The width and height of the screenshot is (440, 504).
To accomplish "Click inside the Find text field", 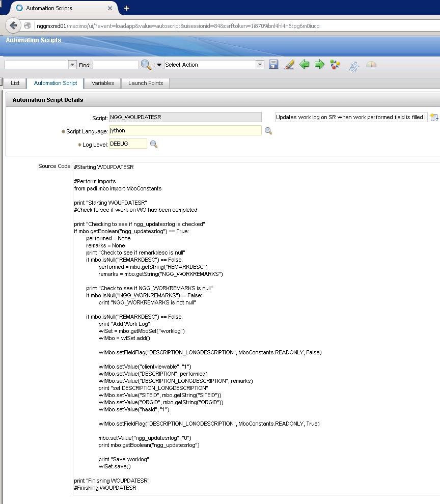I will coord(116,65).
